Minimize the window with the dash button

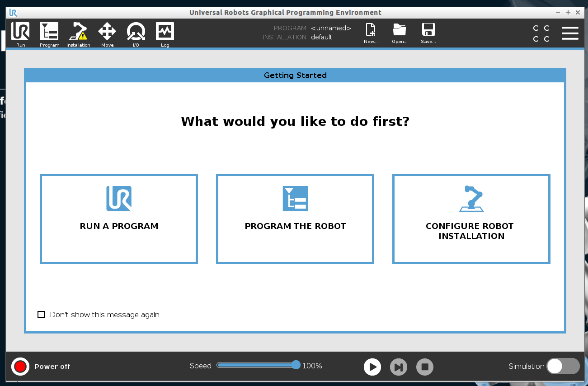coord(558,13)
